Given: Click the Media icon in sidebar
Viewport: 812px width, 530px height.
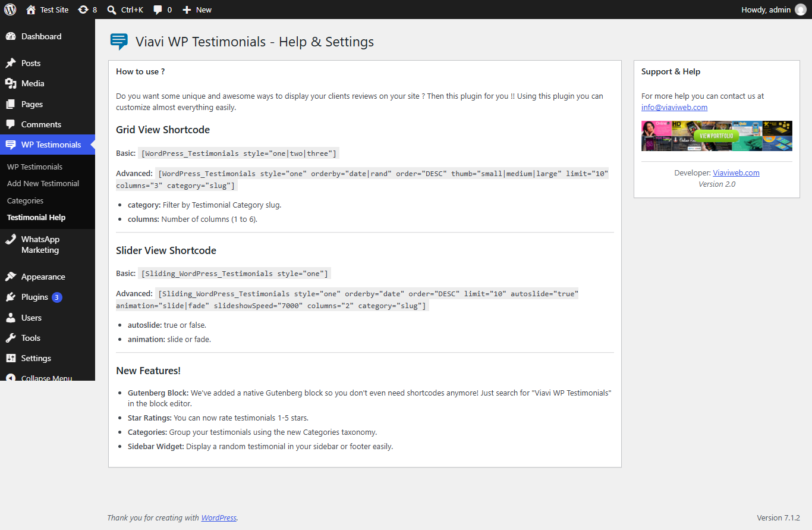Looking at the screenshot, I should coord(11,83).
